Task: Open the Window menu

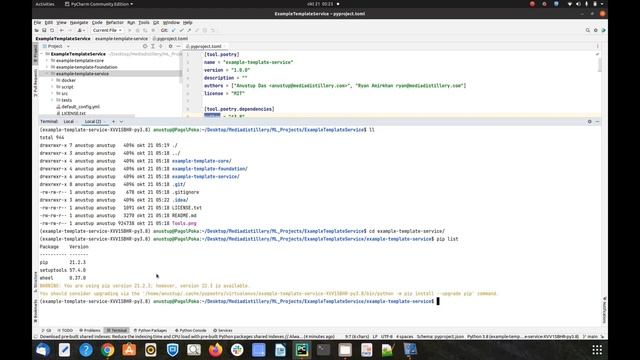Action: pos(171,22)
